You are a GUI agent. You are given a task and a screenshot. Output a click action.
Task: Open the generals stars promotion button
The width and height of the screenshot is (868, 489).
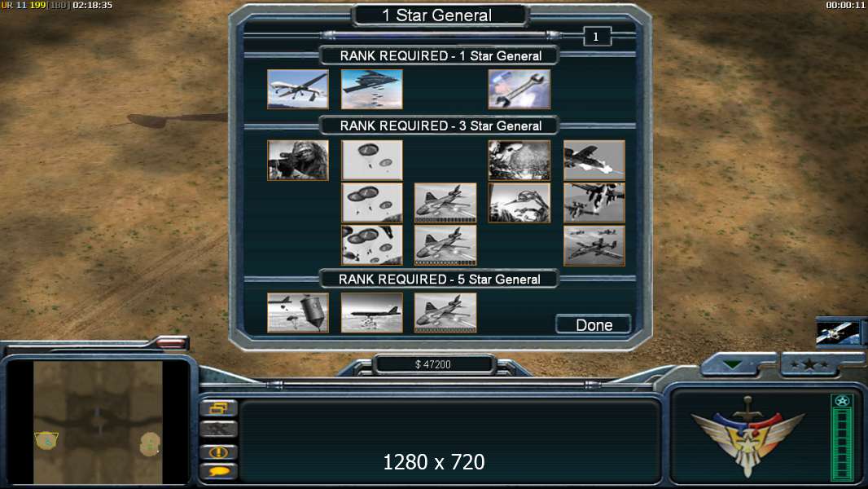coord(809,364)
